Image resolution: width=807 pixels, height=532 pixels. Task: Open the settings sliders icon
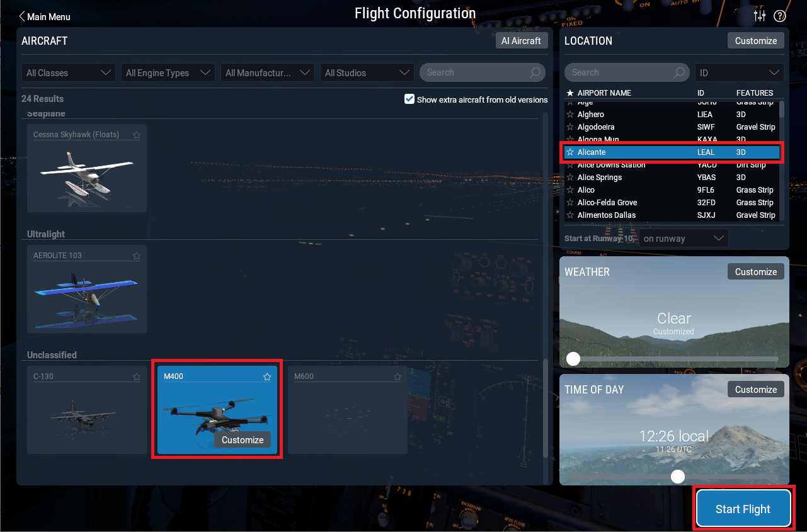pos(760,16)
